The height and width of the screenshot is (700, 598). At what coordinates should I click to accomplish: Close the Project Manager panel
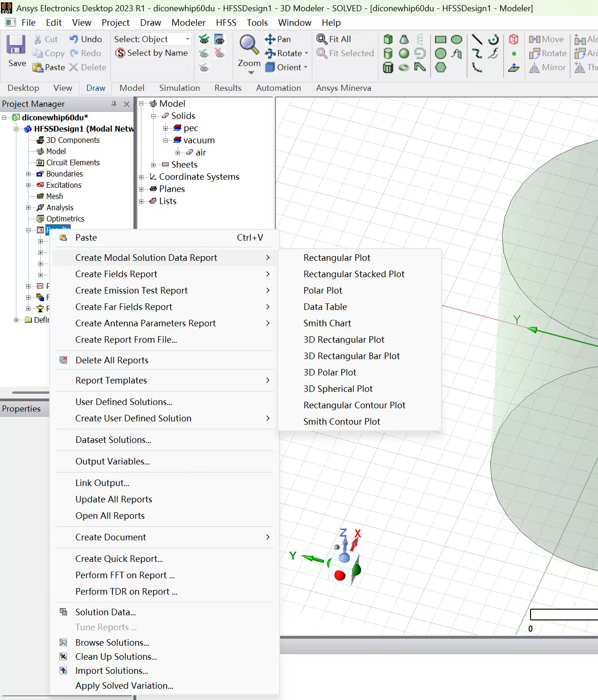tap(126, 104)
